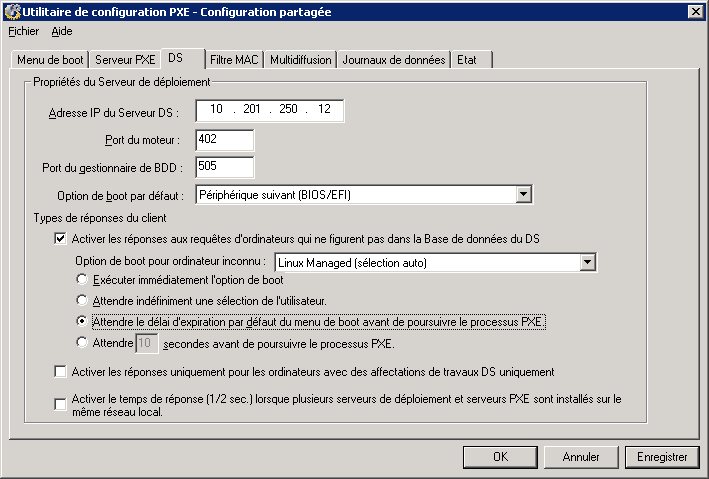
Task: Switch to the Serveur PXE tab
Action: point(125,60)
